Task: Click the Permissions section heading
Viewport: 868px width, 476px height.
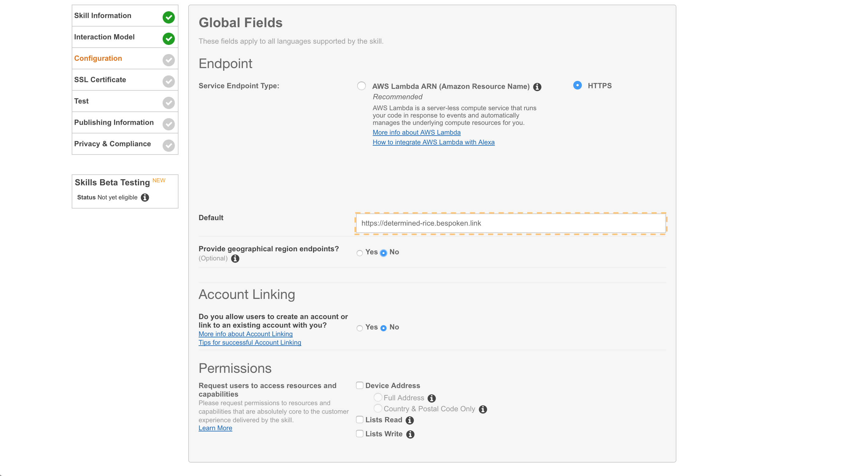Action: coord(235,369)
